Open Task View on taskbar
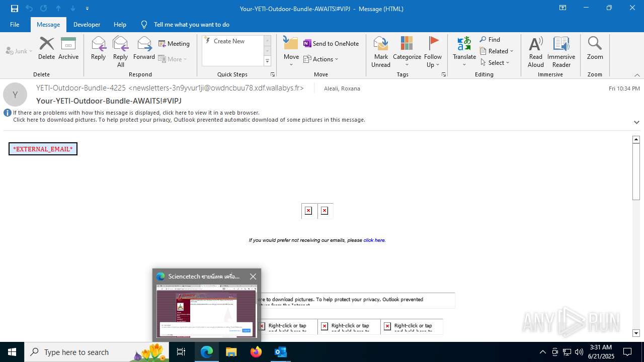The image size is (644, 362). pos(181,352)
